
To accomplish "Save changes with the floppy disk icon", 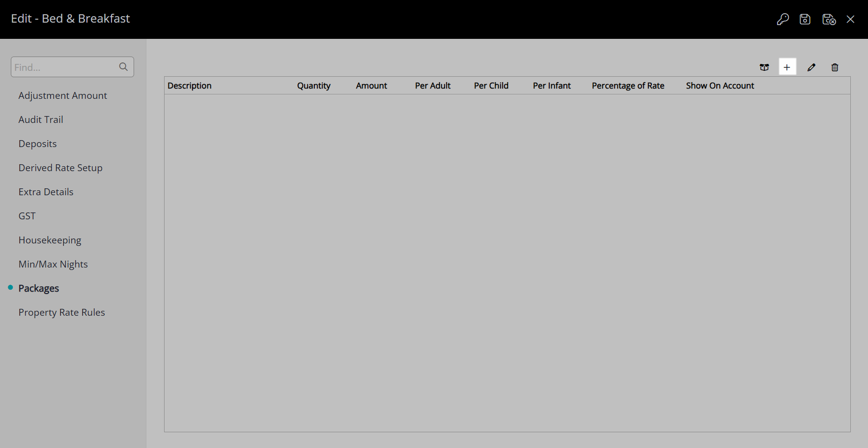I will pyautogui.click(x=805, y=19).
